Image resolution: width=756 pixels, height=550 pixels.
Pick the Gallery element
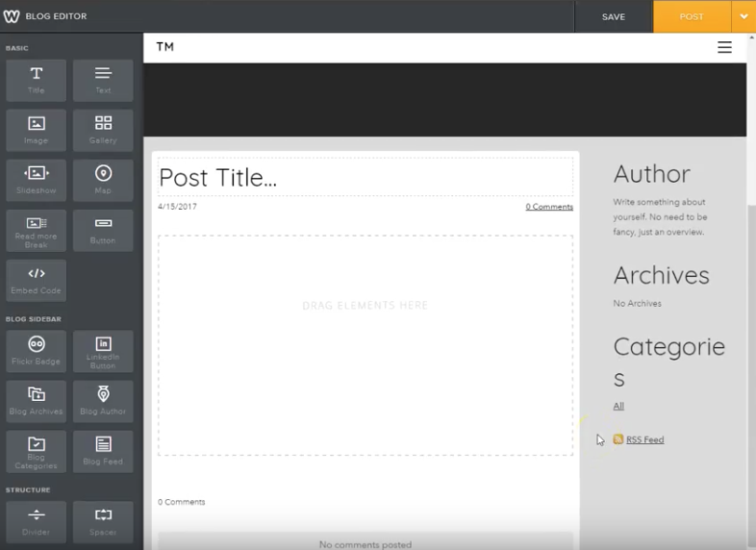[x=103, y=130]
